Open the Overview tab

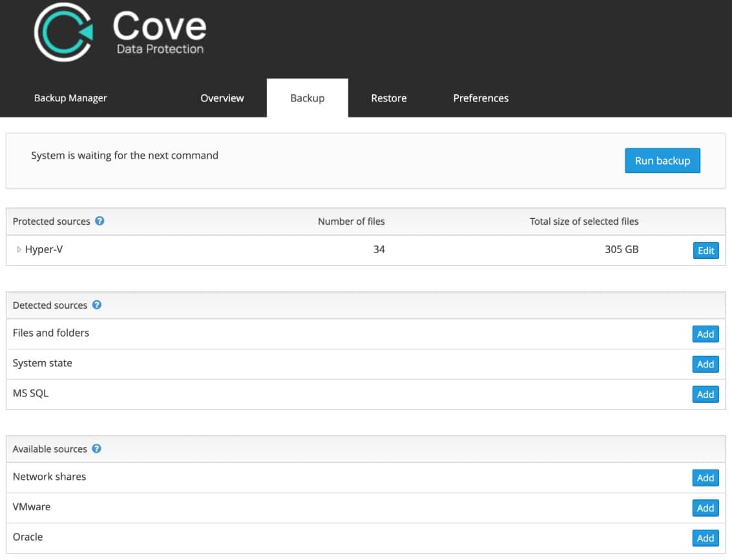222,98
